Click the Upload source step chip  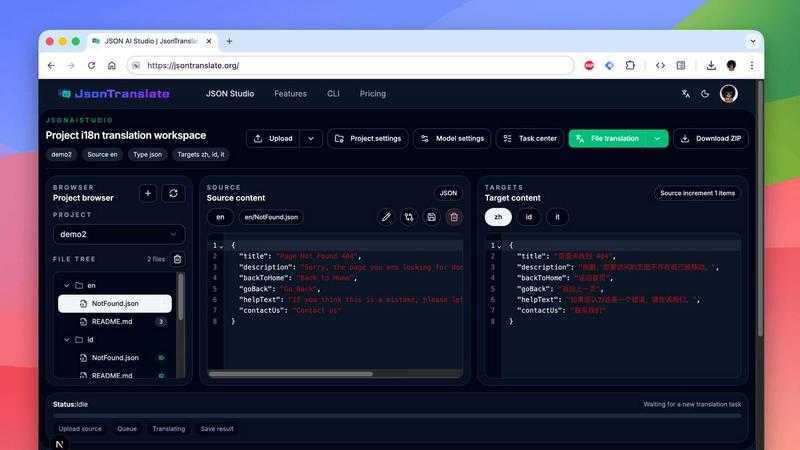click(x=80, y=429)
